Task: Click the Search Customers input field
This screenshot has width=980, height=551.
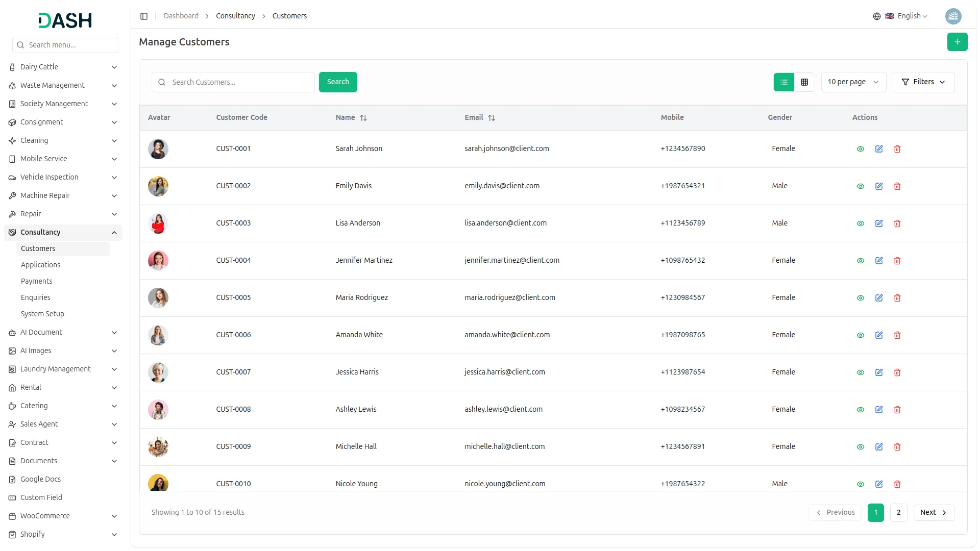Action: [x=240, y=82]
